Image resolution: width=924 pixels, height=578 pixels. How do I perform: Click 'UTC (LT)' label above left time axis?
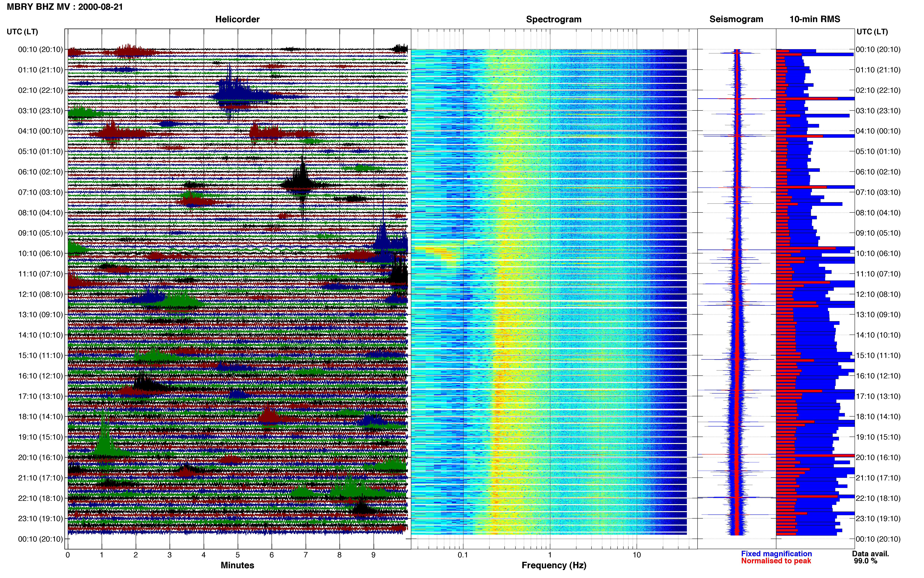pyautogui.click(x=22, y=32)
